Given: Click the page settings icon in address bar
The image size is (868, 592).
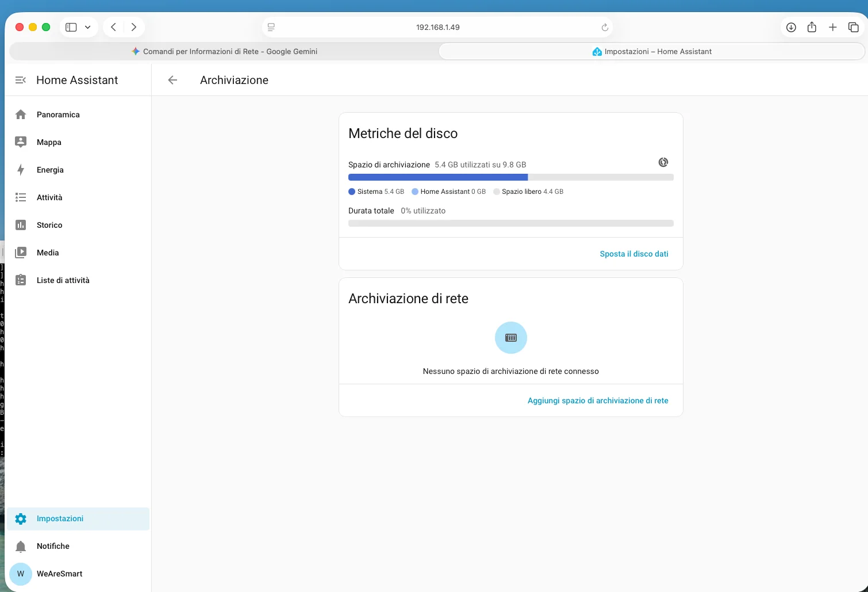Looking at the screenshot, I should point(271,27).
